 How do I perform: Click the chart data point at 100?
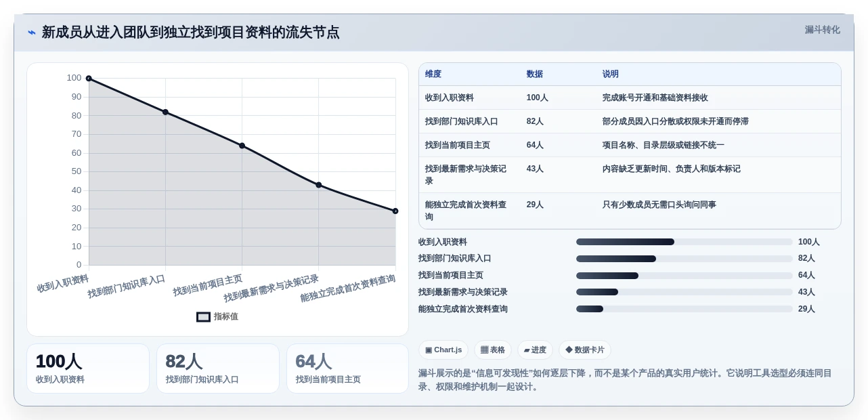pos(89,79)
